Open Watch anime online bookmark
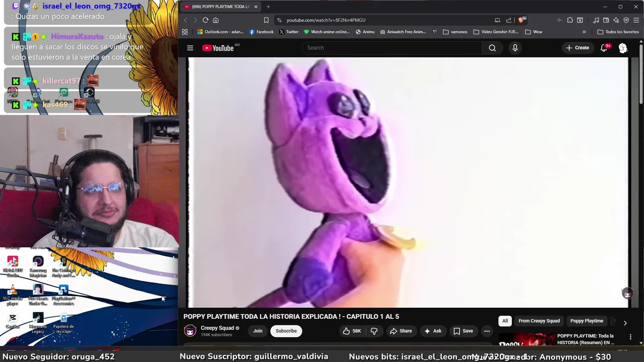644x362 pixels. coord(326,32)
